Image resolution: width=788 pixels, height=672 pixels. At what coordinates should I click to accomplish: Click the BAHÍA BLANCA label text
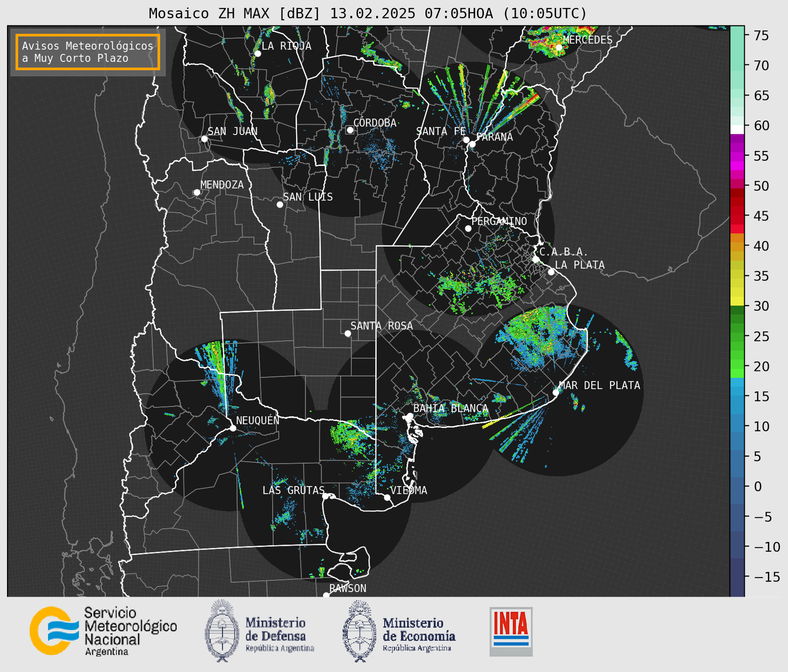(451, 408)
